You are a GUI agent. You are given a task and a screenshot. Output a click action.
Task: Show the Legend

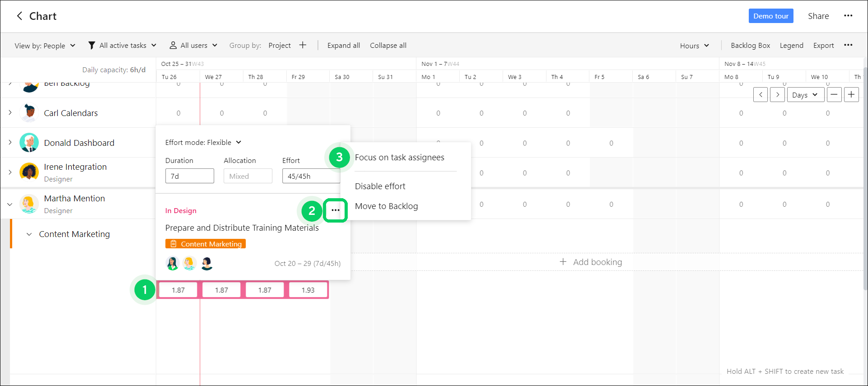coord(791,45)
